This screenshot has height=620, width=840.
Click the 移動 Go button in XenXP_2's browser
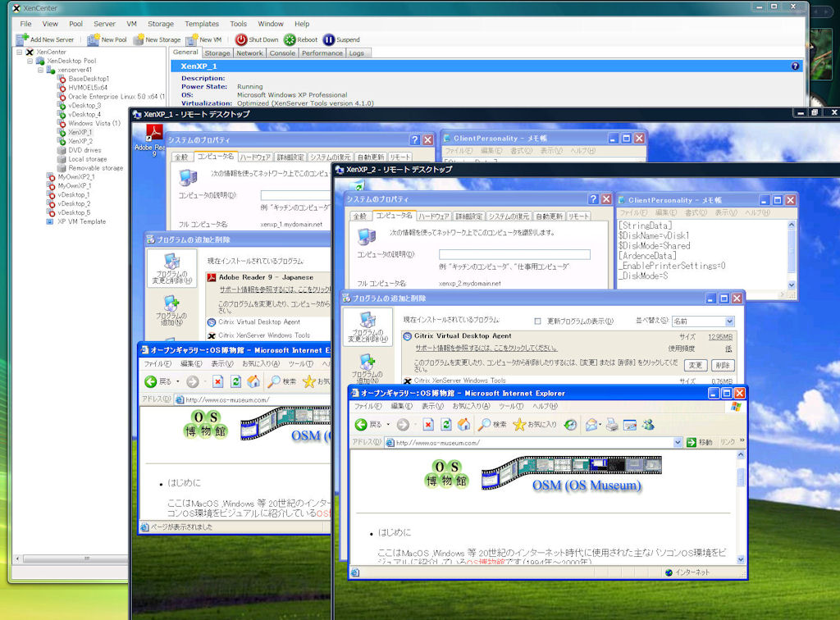click(x=701, y=442)
